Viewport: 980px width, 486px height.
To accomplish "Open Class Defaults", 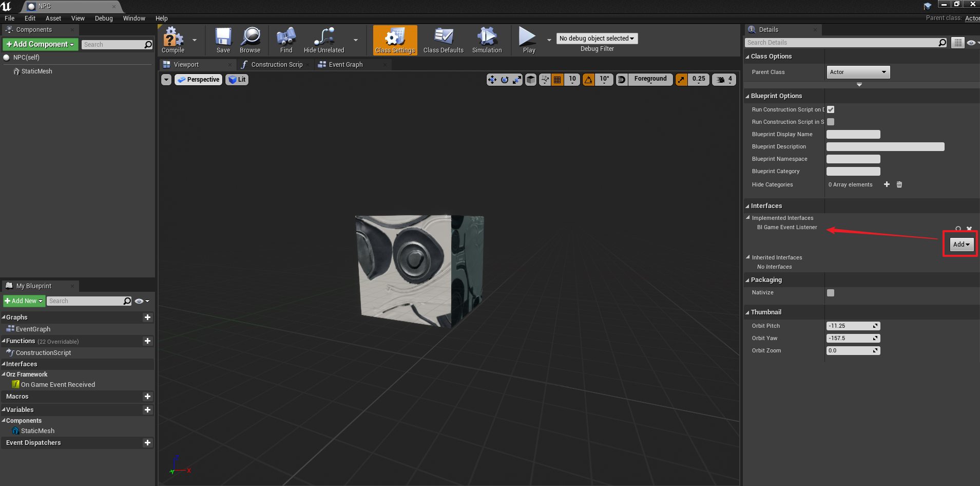I will [x=444, y=40].
